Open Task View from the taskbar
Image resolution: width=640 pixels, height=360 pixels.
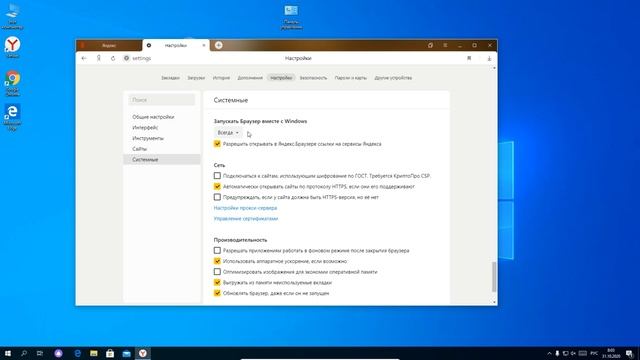pyautogui.click(x=40, y=353)
